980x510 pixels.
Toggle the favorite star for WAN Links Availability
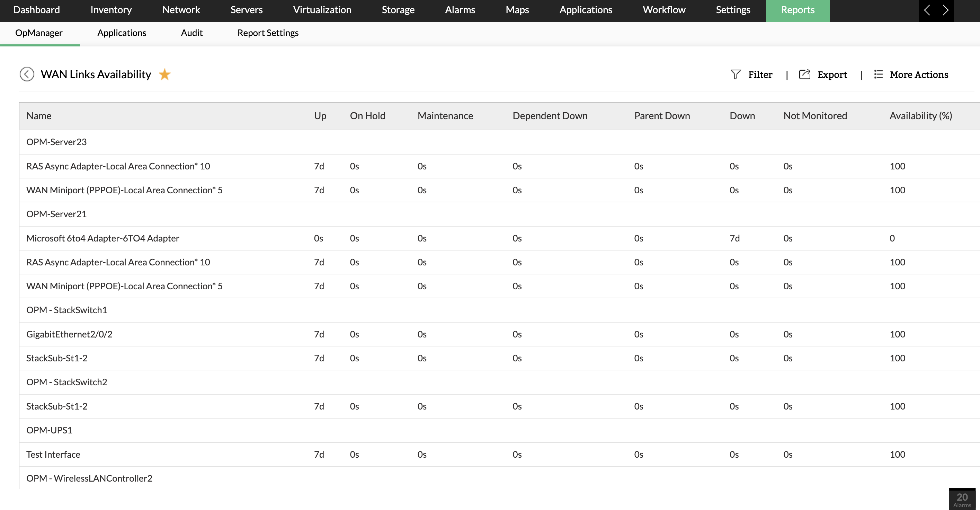click(164, 74)
